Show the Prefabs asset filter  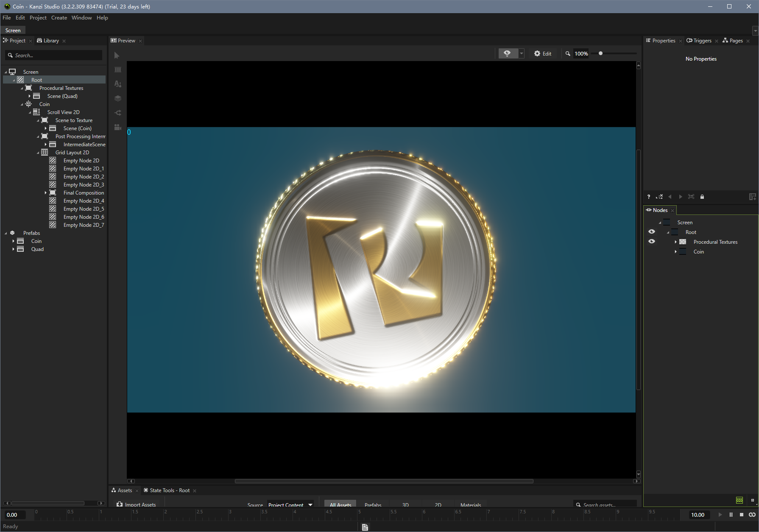point(373,504)
